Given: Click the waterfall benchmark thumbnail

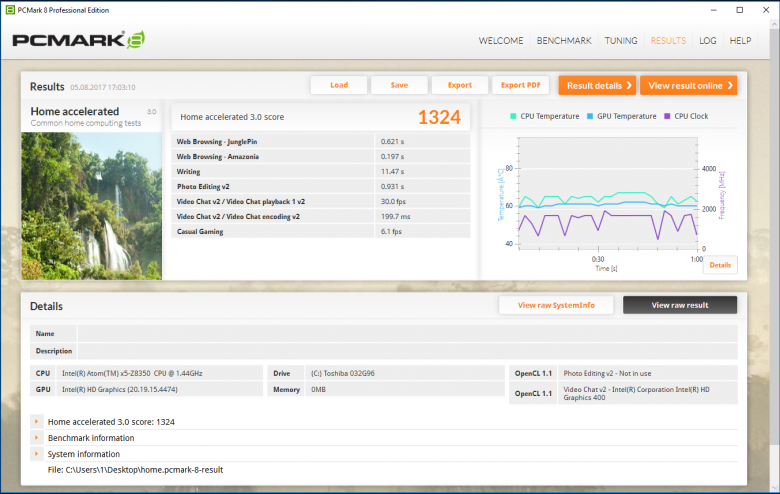Looking at the screenshot, I should (x=92, y=206).
